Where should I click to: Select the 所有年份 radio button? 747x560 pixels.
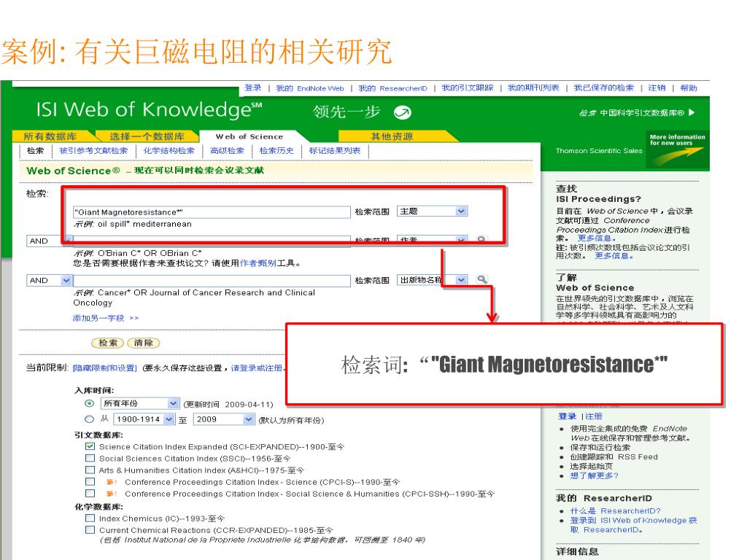pos(89,403)
